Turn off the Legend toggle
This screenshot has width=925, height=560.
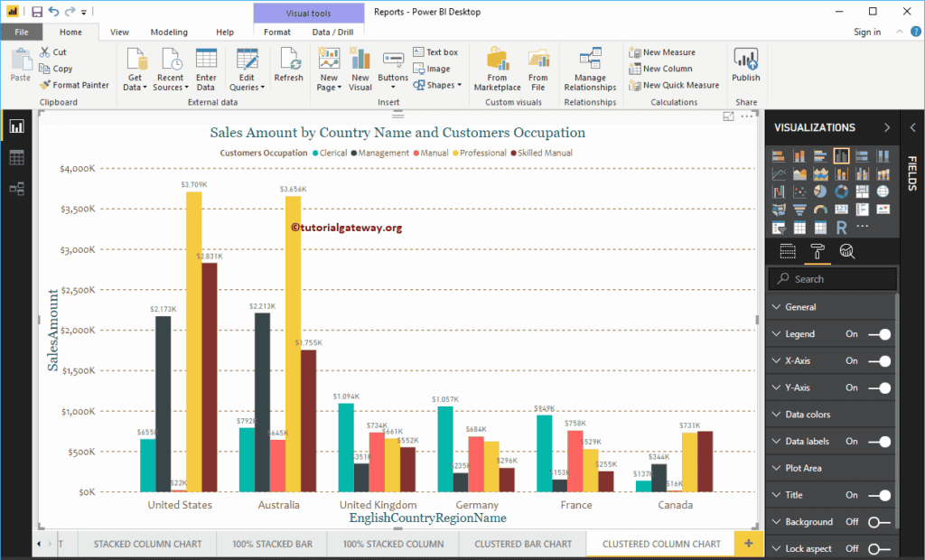click(879, 333)
